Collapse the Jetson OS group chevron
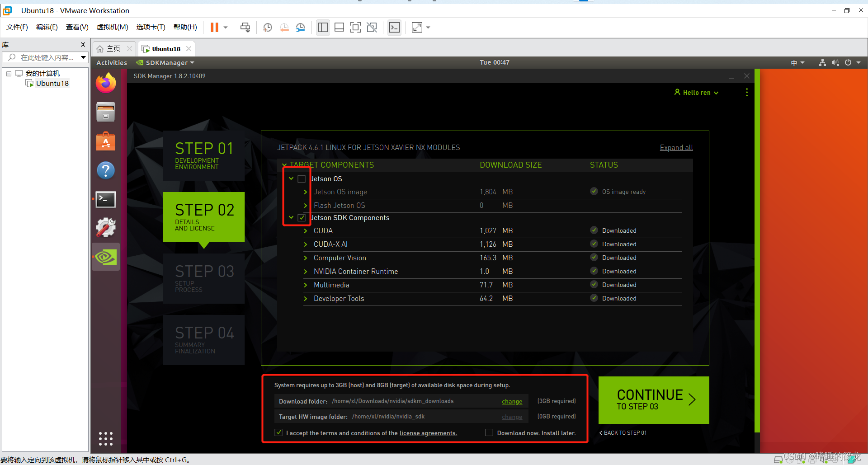The height and width of the screenshot is (465, 868). point(291,179)
